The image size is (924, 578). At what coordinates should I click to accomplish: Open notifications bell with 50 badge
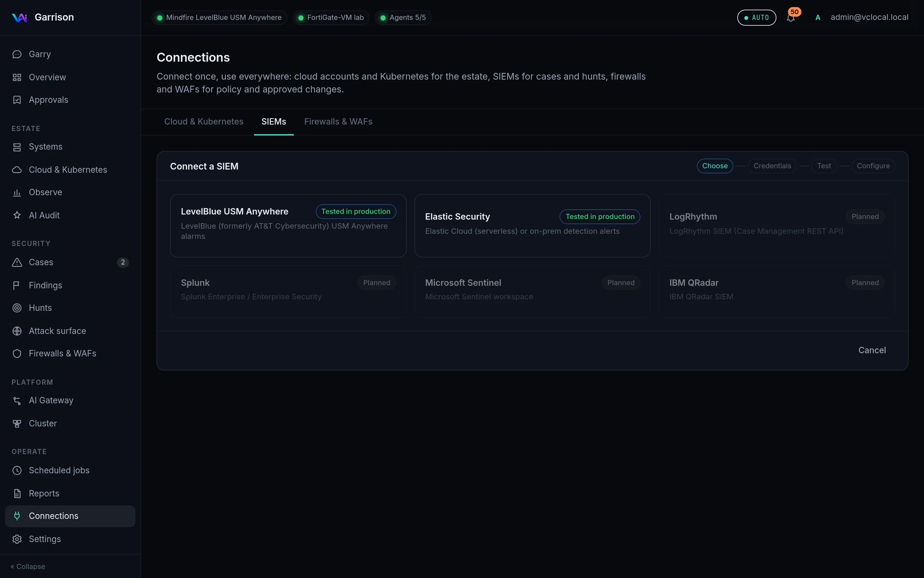(791, 17)
